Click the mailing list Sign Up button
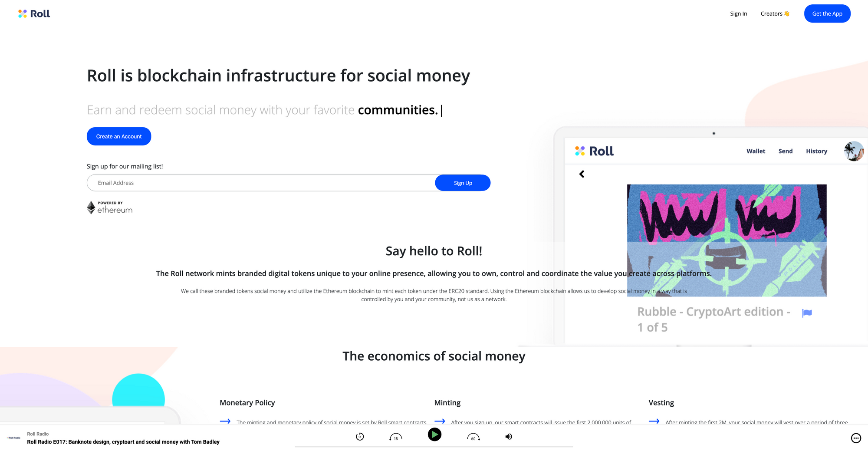868x451 pixels. point(463,183)
